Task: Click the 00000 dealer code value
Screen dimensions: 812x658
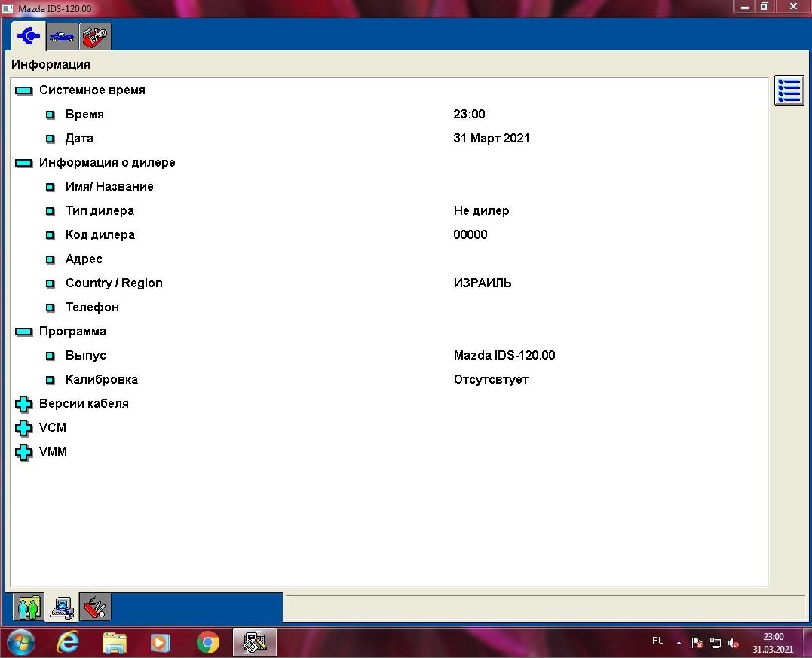Action: [x=470, y=234]
